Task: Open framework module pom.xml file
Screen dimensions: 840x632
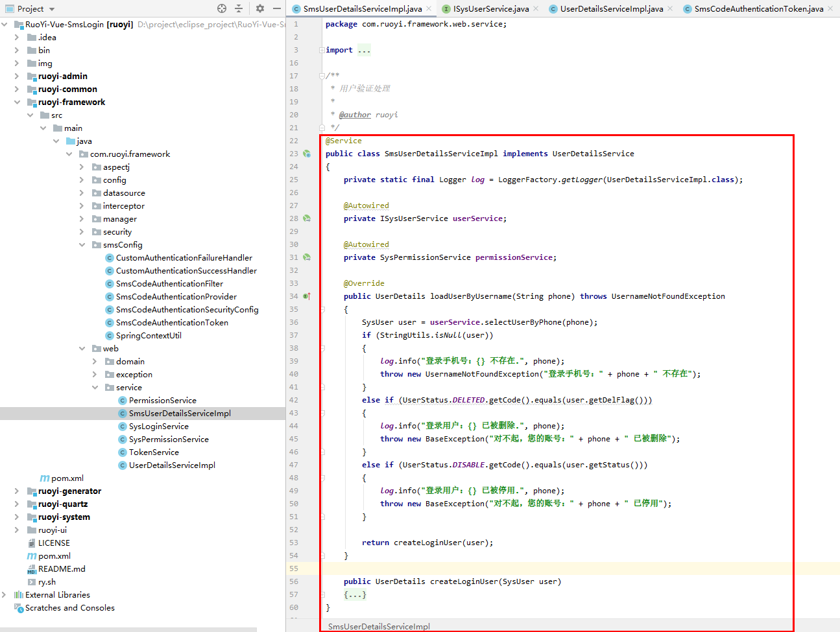Action: point(67,478)
